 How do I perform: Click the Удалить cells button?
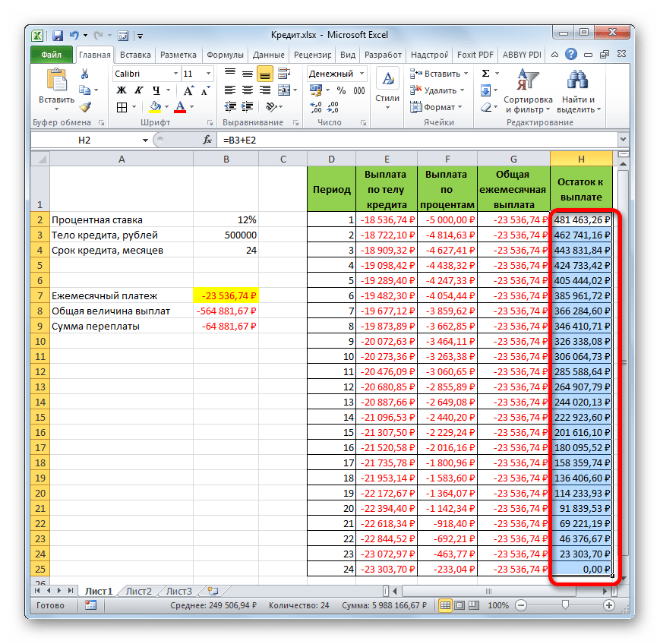click(437, 90)
